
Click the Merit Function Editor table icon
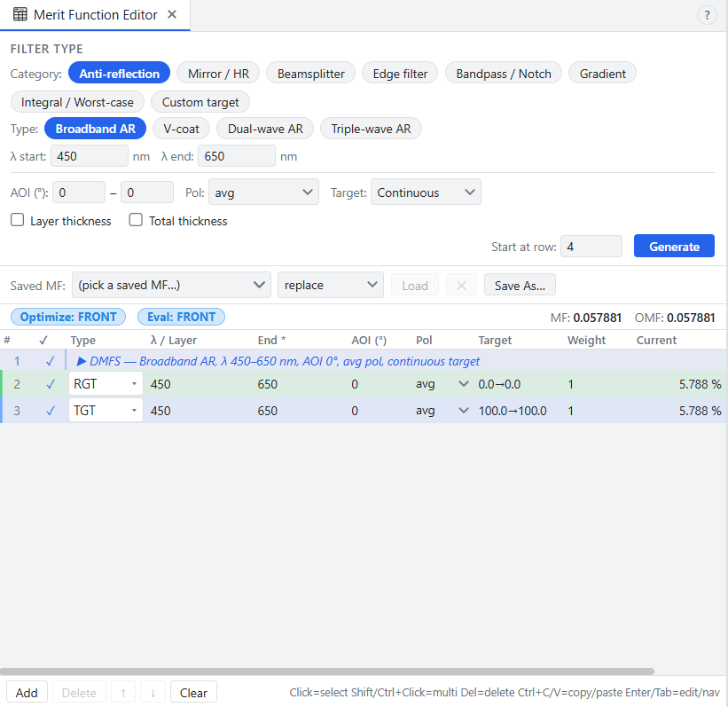point(20,15)
